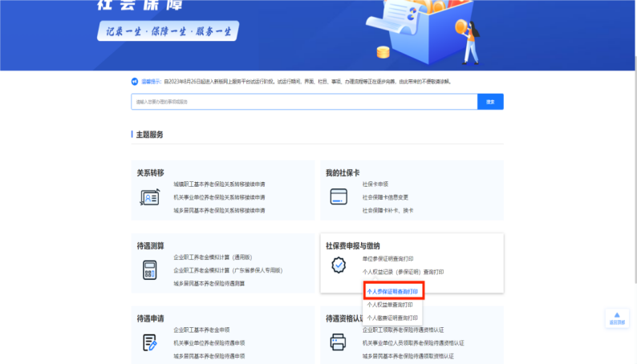Open 单位参保证明查询打印 link

click(388, 259)
